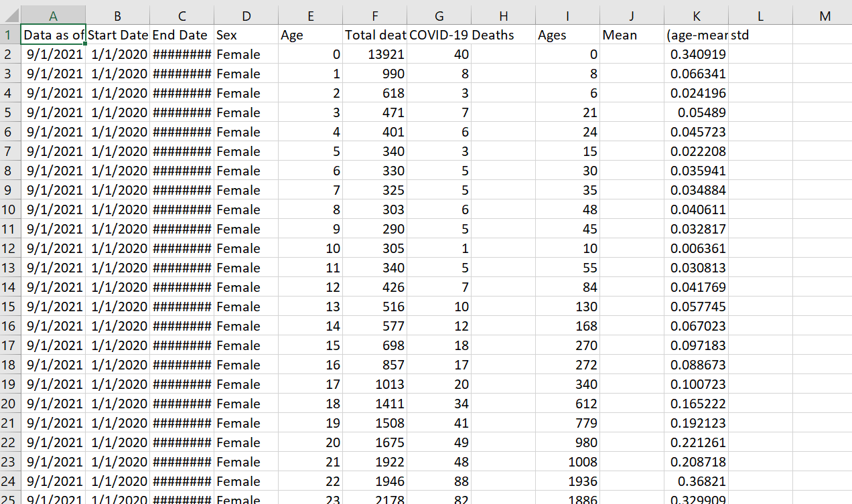This screenshot has height=504, width=852.
Task: Select the COVID-19 column G header
Action: click(439, 15)
